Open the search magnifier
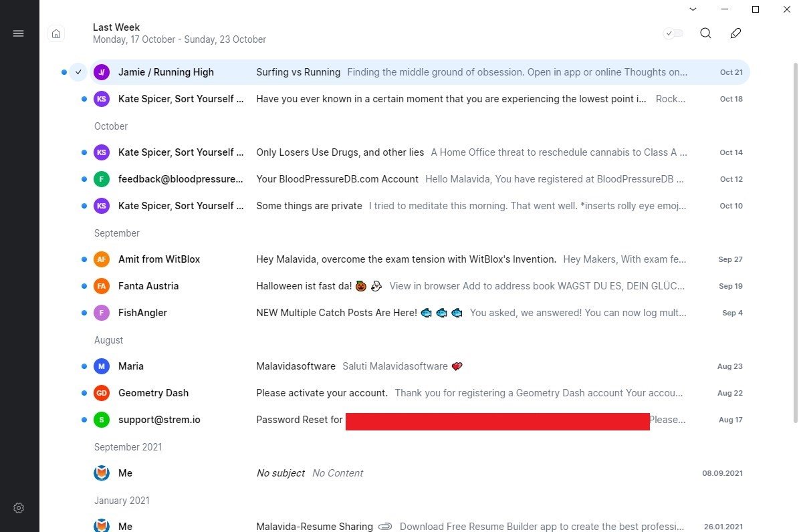 click(x=706, y=33)
